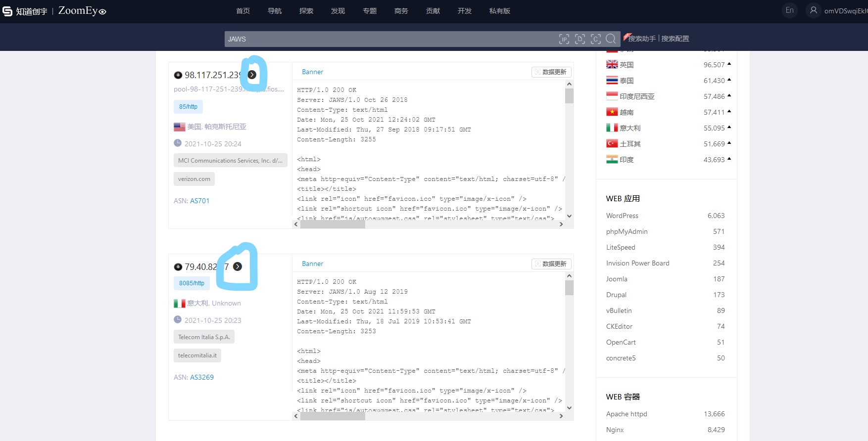
Task: Click the clock icon beside 2021-10-25 20:24
Action: (x=178, y=143)
